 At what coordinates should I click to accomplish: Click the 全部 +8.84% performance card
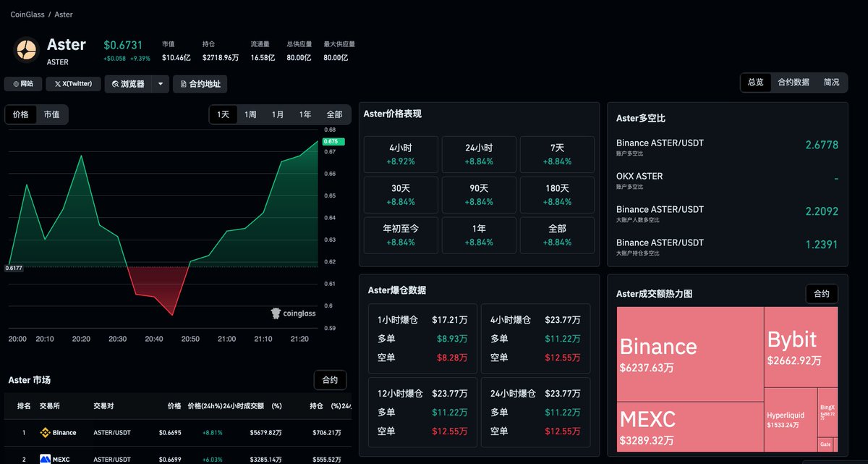pyautogui.click(x=557, y=235)
